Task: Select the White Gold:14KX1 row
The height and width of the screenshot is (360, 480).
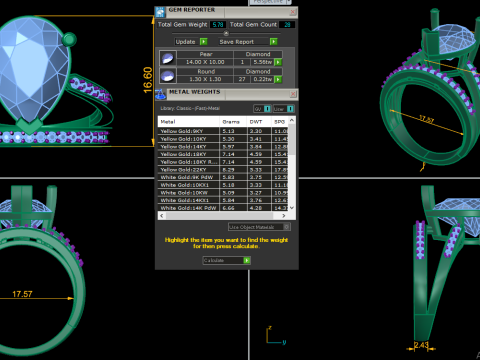Action: 223,200
